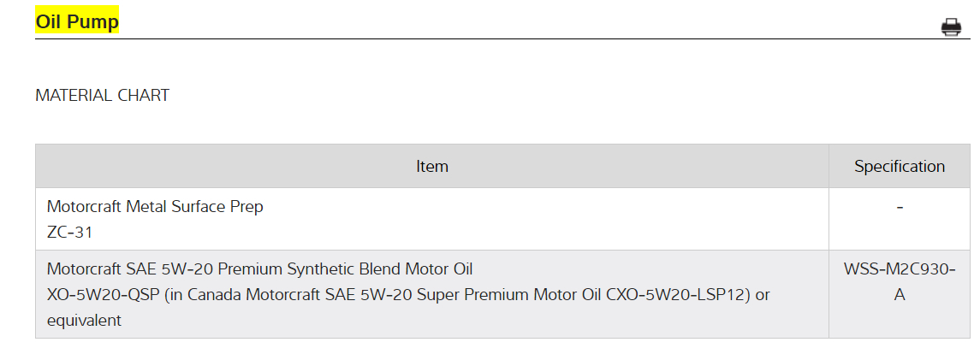Click Motorcraft Metal Surface Prep text

pyautogui.click(x=155, y=206)
